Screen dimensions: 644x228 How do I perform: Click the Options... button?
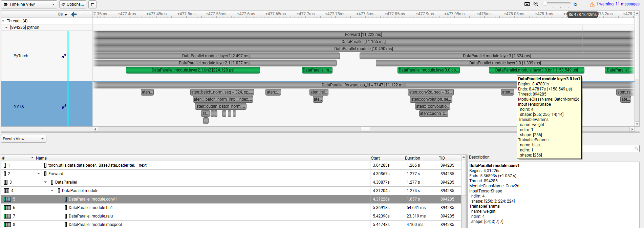point(73,4)
